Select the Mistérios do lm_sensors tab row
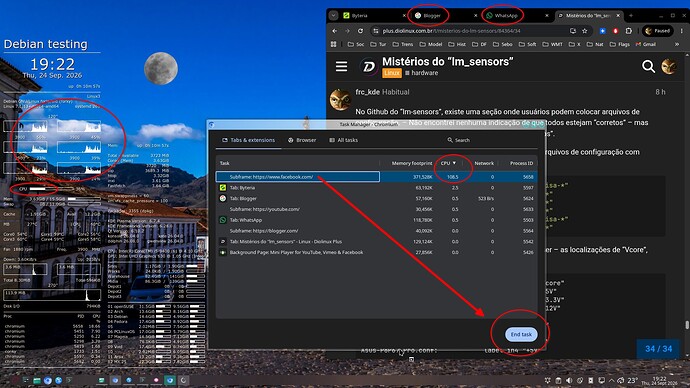Screen dimensions: 690x388 (377, 242)
